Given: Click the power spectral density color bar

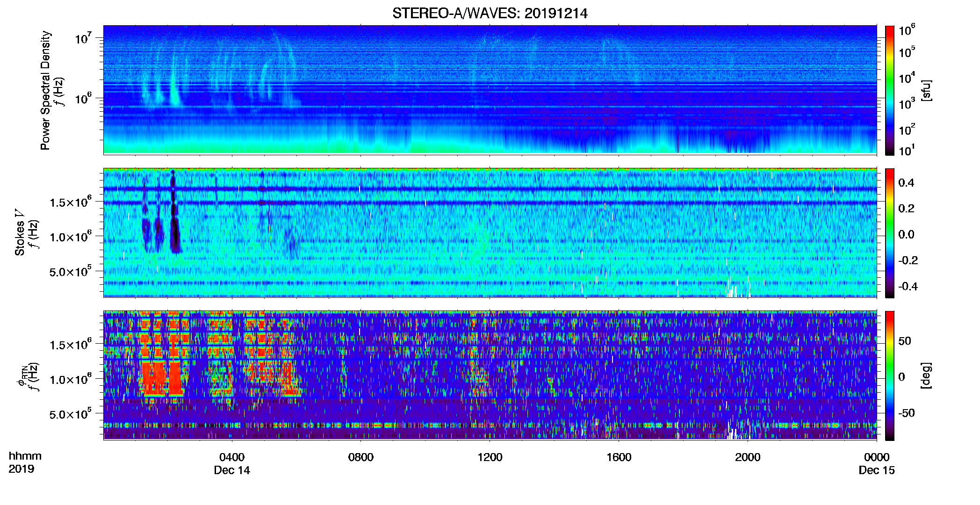Looking at the screenshot, I should (890, 90).
